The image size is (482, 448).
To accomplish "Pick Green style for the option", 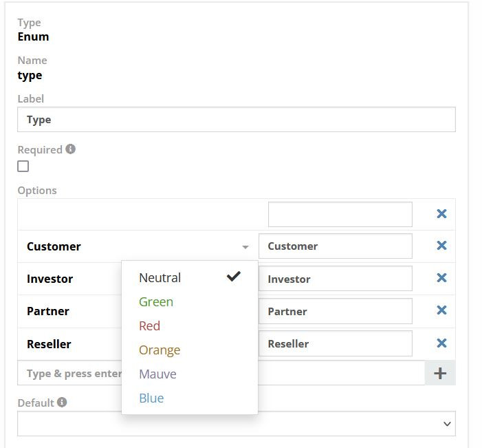I will click(156, 302).
